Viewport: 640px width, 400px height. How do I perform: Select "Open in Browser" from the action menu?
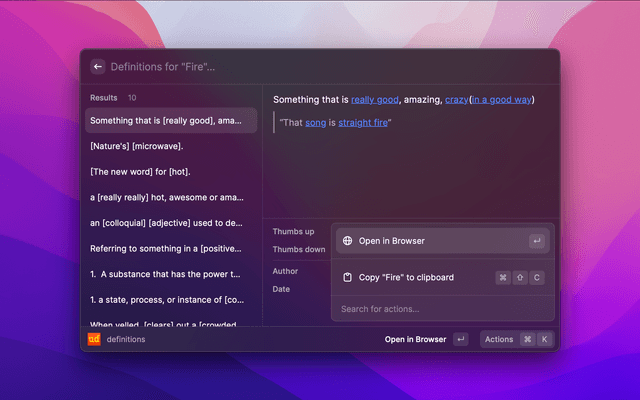(x=392, y=241)
